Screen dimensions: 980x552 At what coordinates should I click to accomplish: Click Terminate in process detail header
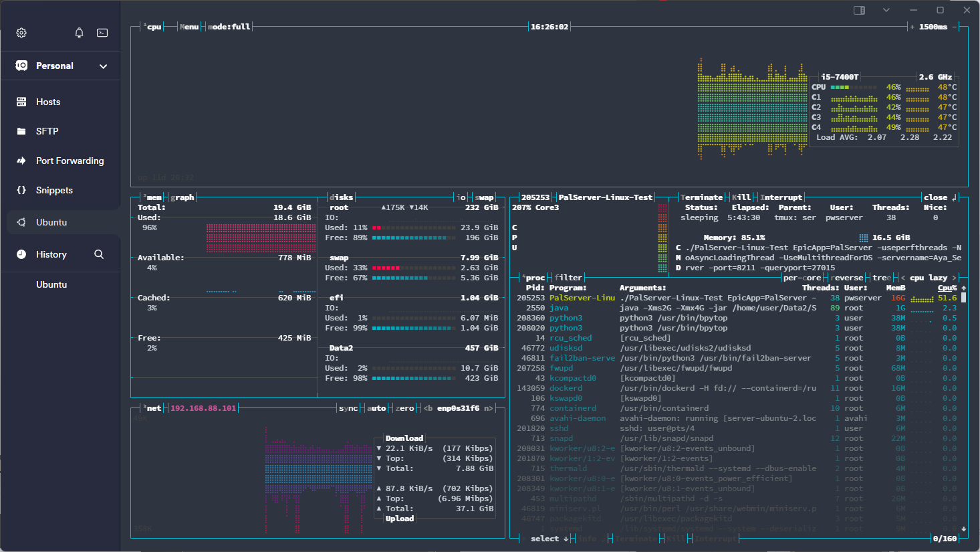701,197
